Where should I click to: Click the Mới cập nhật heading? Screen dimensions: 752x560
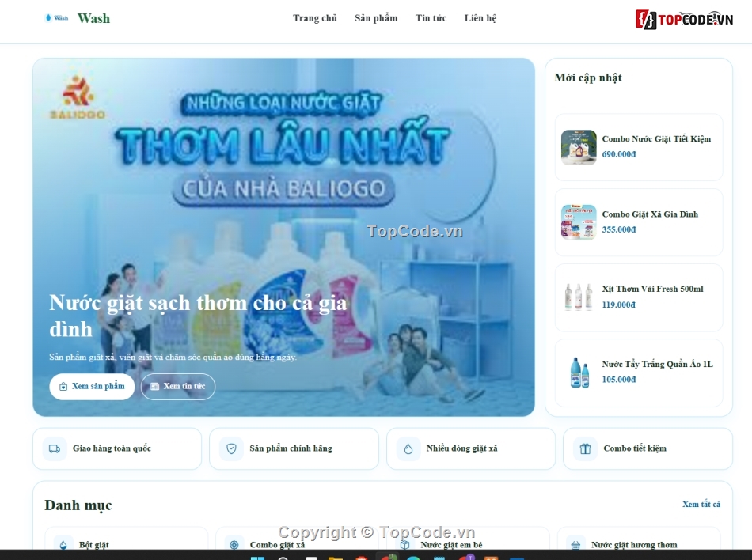coord(588,78)
